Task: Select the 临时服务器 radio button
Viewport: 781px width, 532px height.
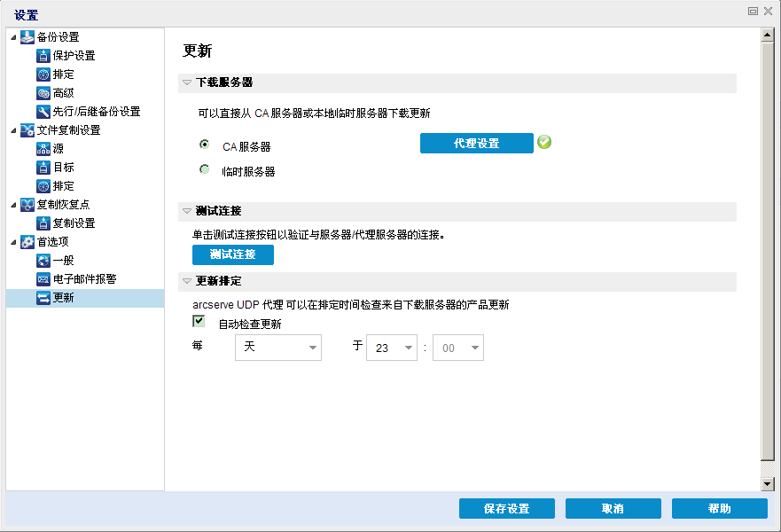Action: click(204, 169)
